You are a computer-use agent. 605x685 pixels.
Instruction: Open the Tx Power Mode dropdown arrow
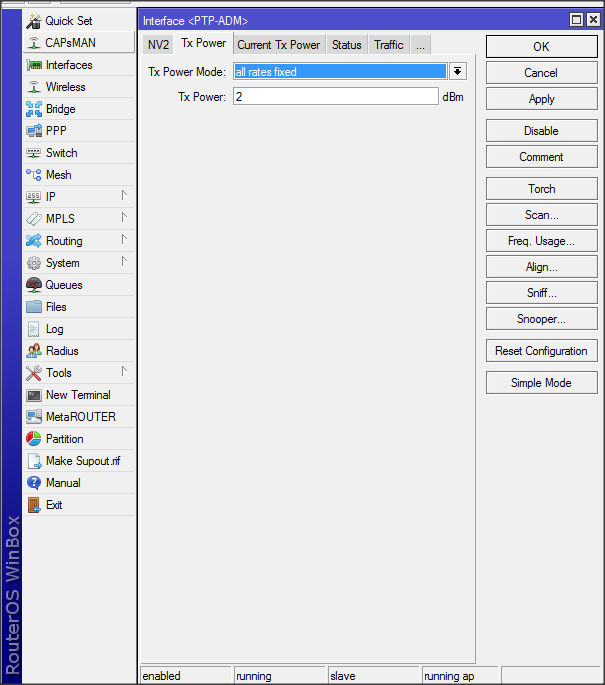[x=457, y=72]
